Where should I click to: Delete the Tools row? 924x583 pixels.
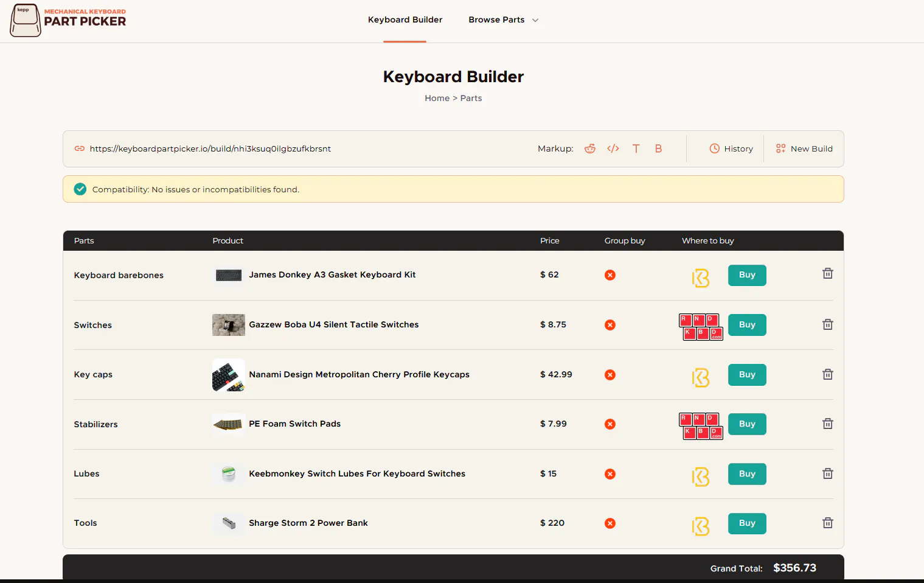828,523
